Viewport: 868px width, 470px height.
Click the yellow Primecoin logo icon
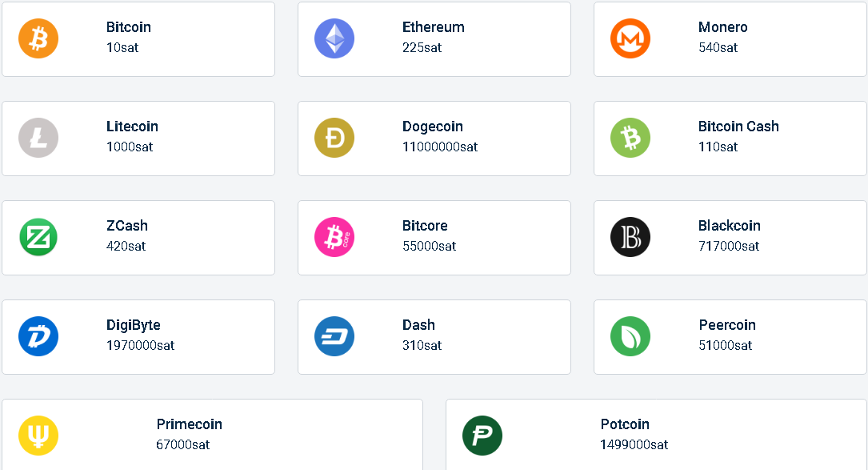click(x=38, y=436)
